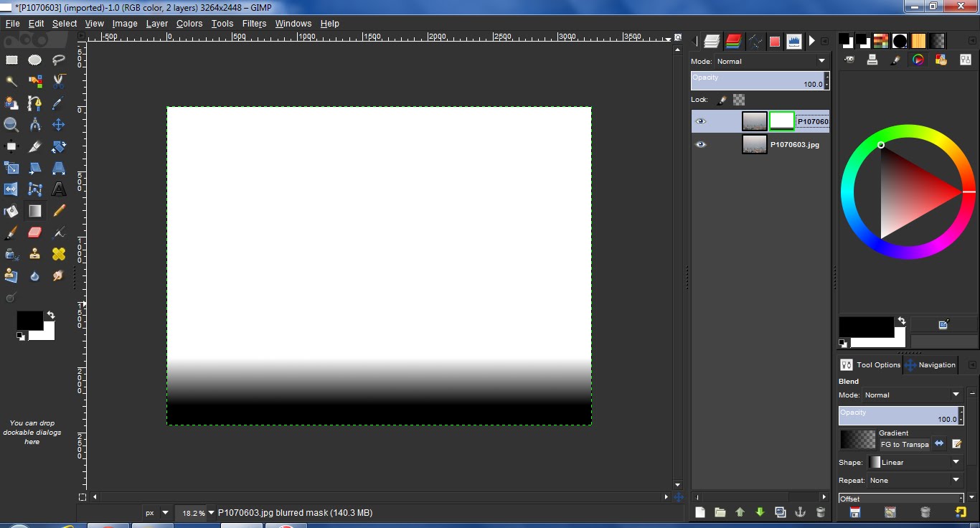
Task: Open the layer Mode dropdown
Action: tap(772, 61)
